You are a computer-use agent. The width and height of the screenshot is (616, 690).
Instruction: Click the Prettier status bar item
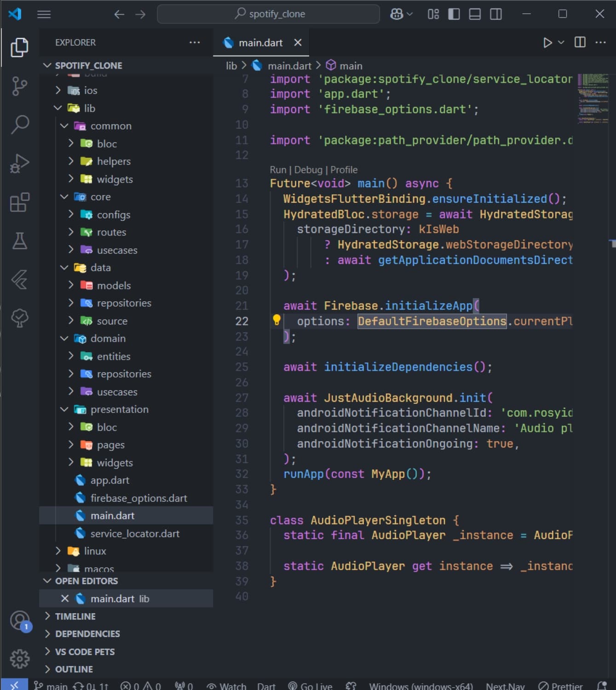(560, 686)
